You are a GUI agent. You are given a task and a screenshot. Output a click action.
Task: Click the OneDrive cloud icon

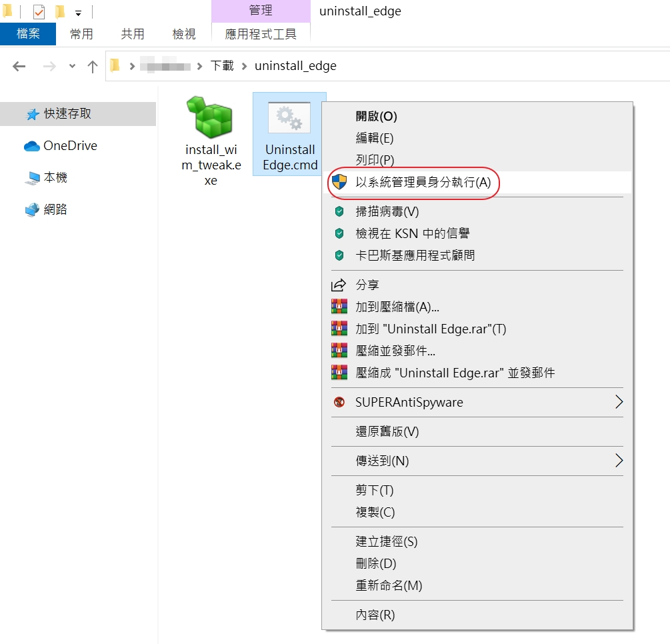coord(31,146)
